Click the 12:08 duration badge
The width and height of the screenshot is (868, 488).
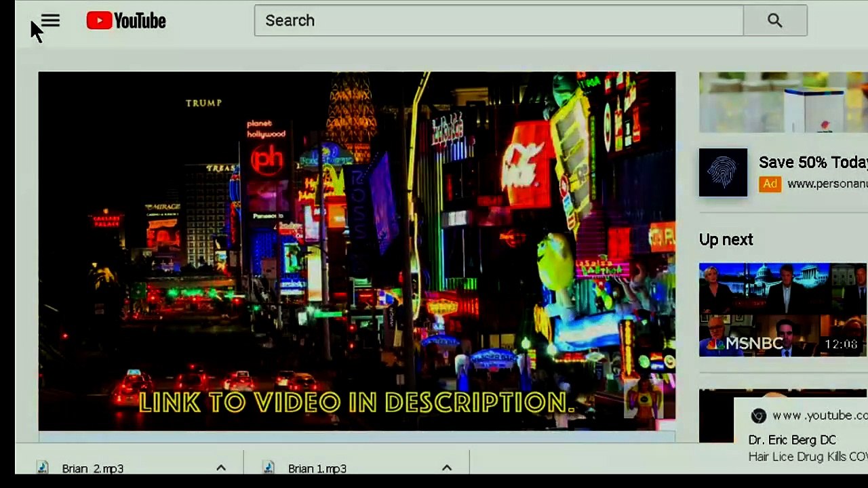pos(841,344)
